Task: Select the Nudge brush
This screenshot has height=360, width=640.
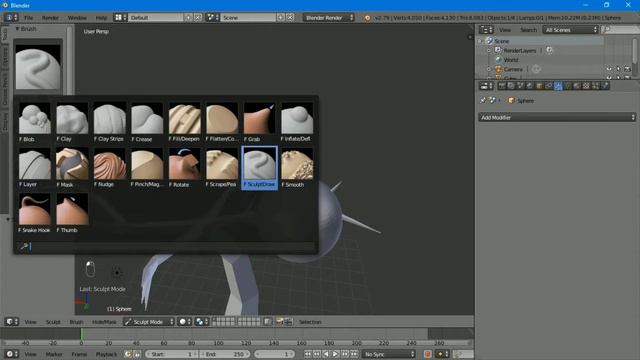Action: tap(109, 167)
